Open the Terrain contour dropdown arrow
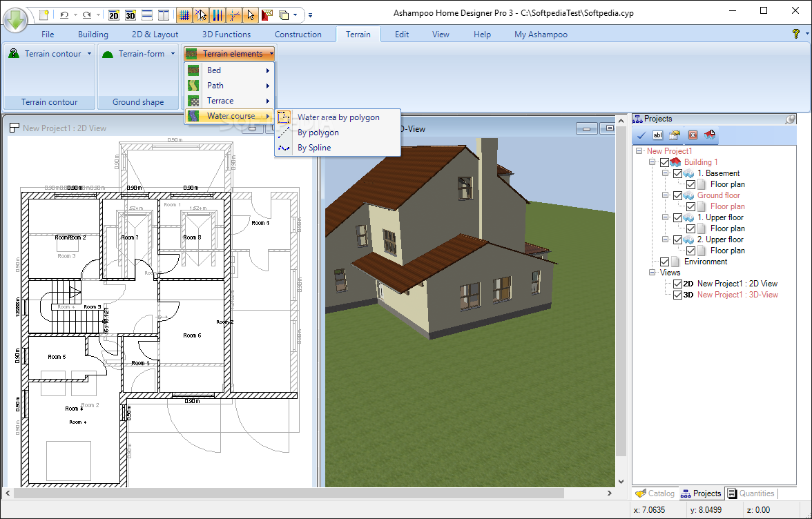This screenshot has height=519, width=812. (x=89, y=54)
